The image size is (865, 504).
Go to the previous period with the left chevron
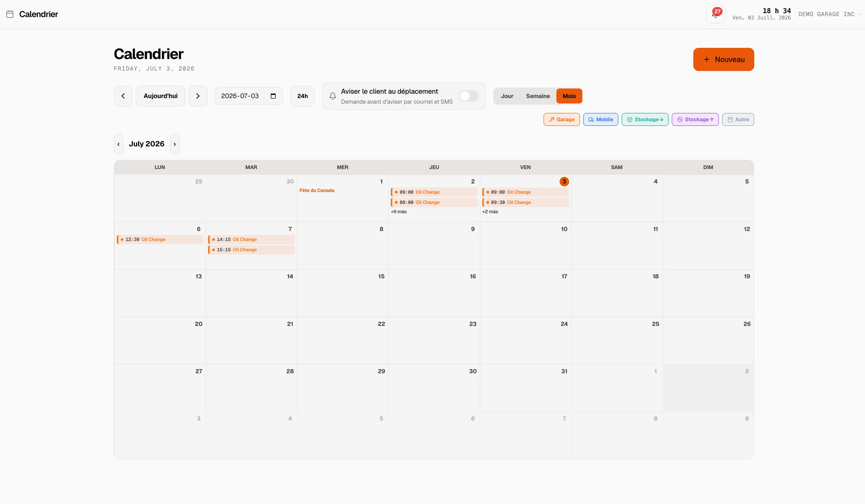point(123,96)
